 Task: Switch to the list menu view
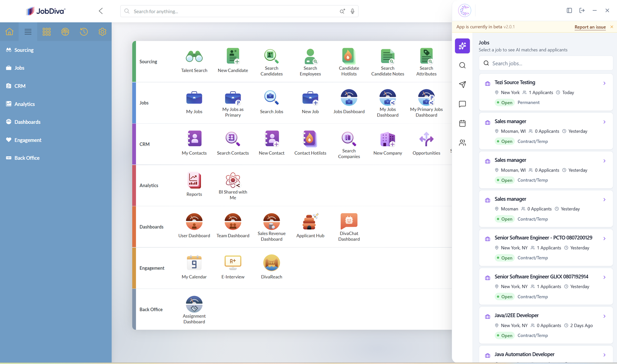click(x=28, y=32)
